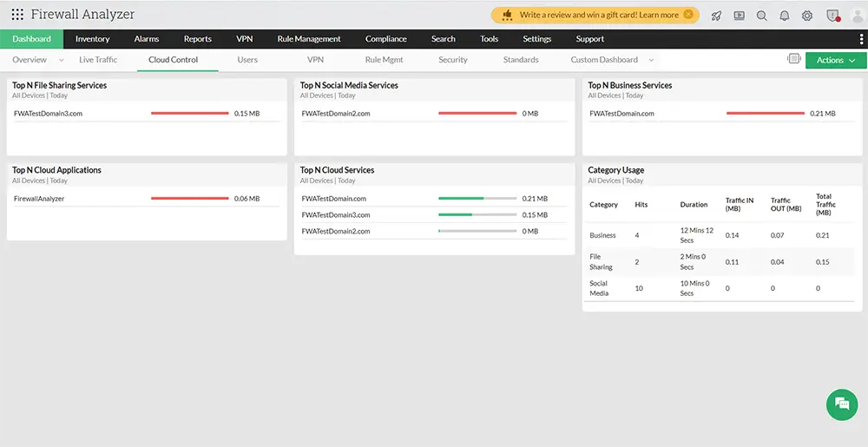The height and width of the screenshot is (447, 868).
Task: Open the vertical three-dot menu
Action: coord(861,39)
